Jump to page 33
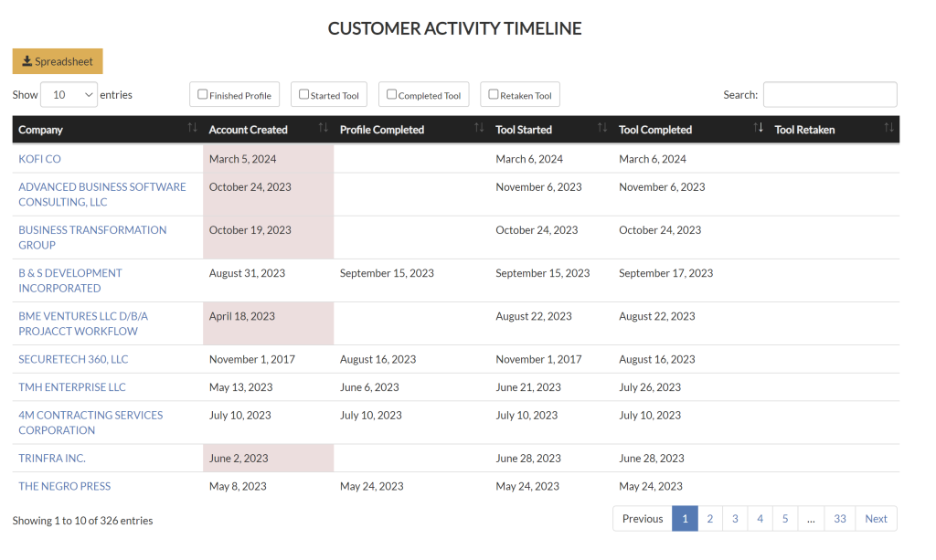The height and width of the screenshot is (560, 936). [x=839, y=519]
